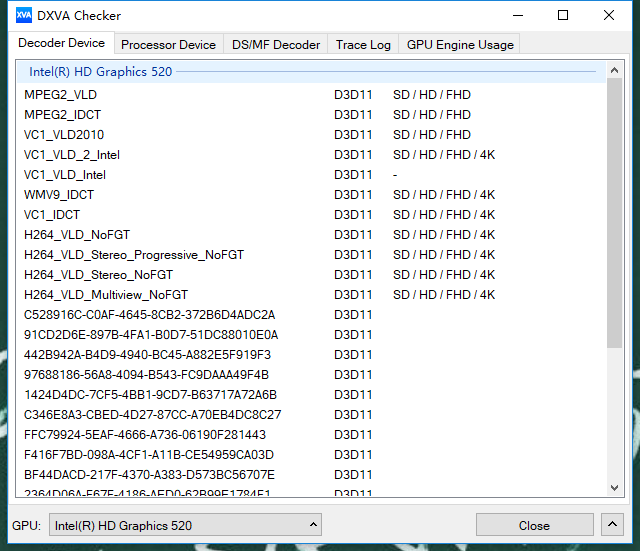Select the Intel(R) HD Graphics 520 group header
Viewport: 640px width, 551px height.
(312, 72)
